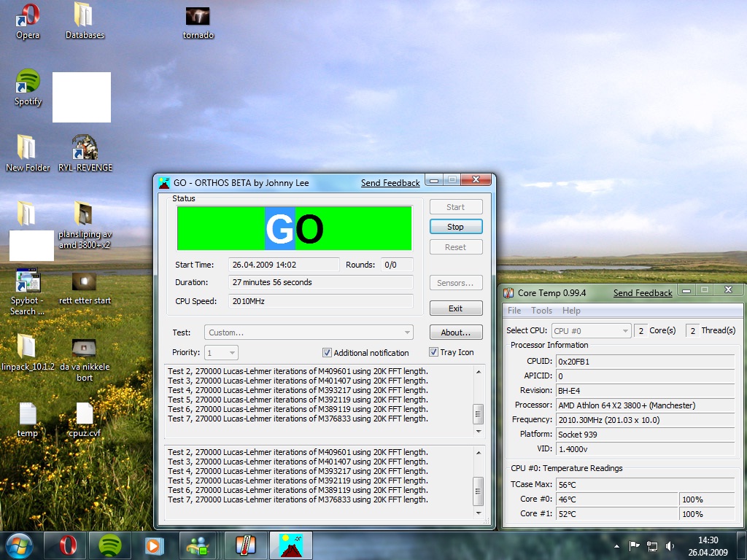This screenshot has height=560, width=747.
Task: Open the Priority dropdown
Action: (222, 353)
